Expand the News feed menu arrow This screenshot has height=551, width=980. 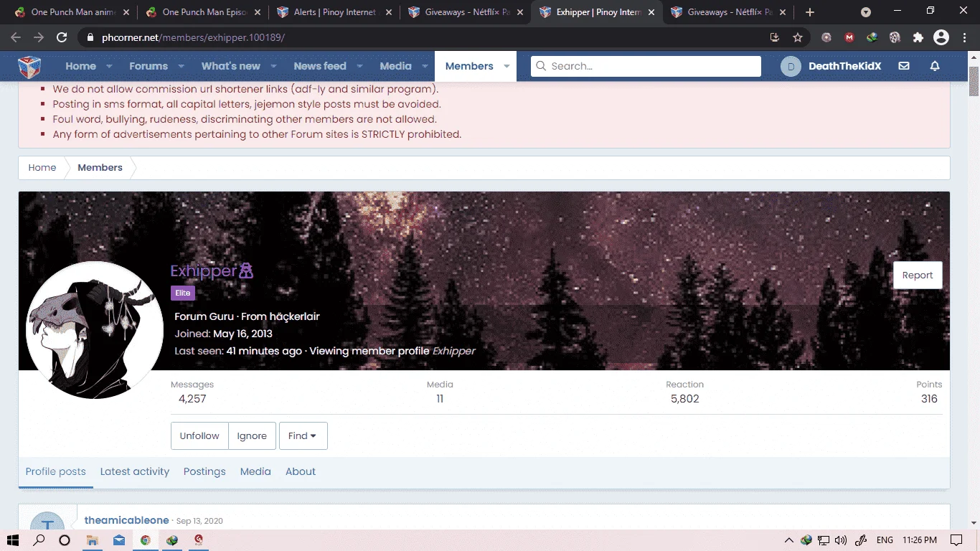tap(360, 66)
